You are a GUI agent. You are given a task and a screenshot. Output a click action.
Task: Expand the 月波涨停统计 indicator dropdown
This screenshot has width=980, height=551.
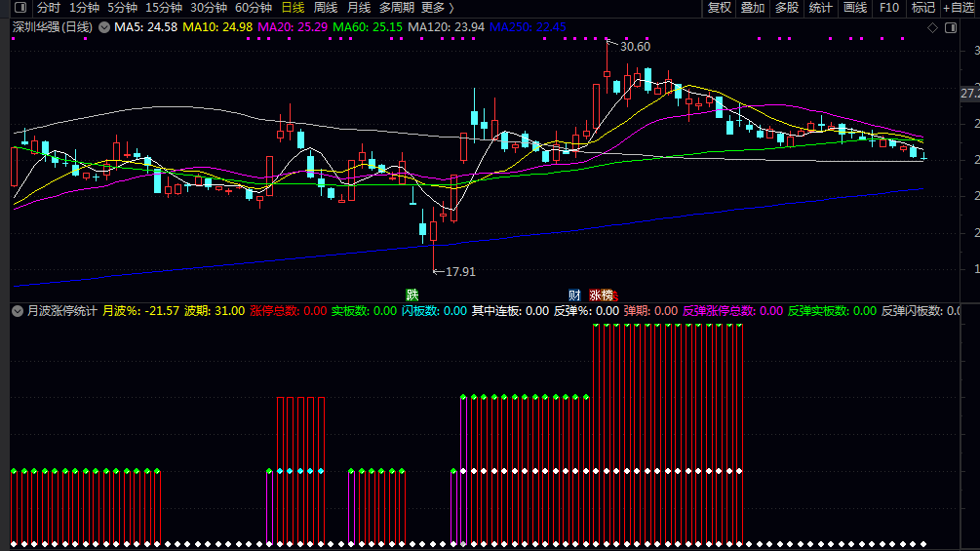coord(17,311)
